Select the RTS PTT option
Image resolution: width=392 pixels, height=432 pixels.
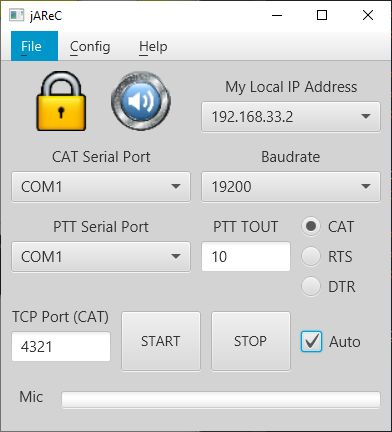click(x=311, y=256)
